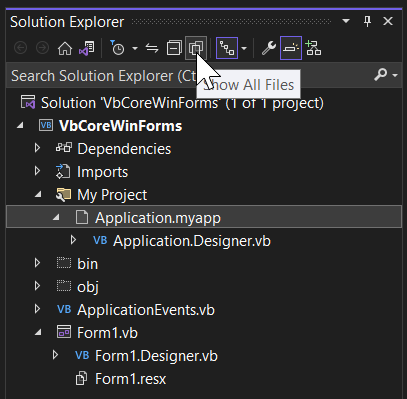Select the Imports tree item
This screenshot has height=399, width=407.
coord(103,172)
